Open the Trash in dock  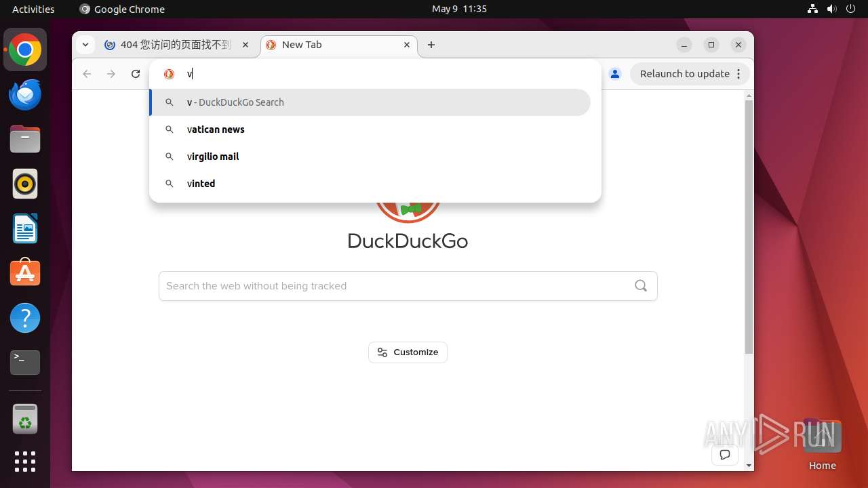click(x=25, y=419)
